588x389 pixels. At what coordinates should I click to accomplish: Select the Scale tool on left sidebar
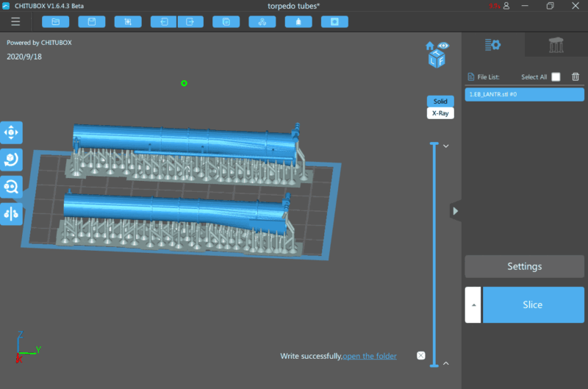(x=11, y=187)
